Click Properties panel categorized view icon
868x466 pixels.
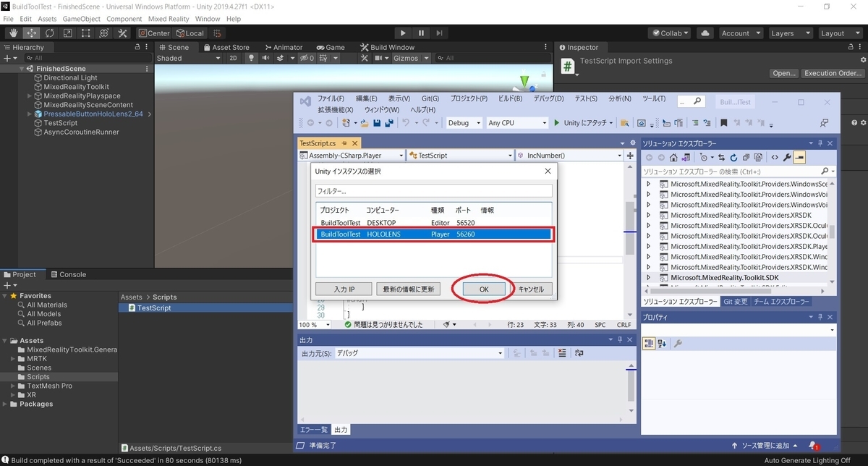click(650, 344)
